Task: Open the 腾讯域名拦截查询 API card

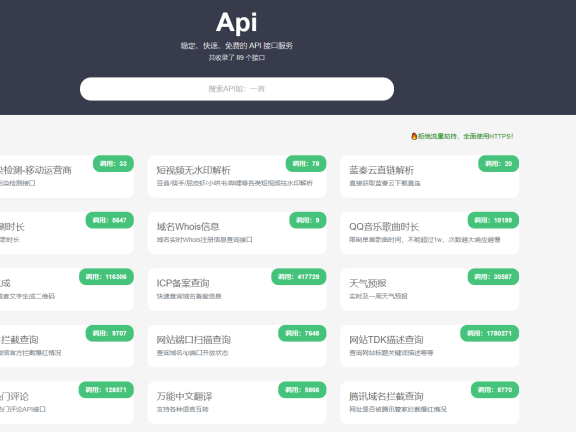Action: pos(429,403)
